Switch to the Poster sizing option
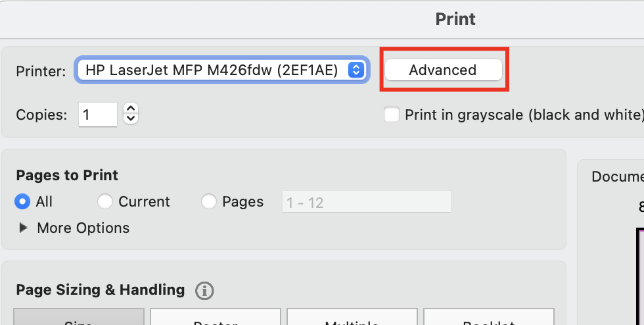The height and width of the screenshot is (325, 644). click(215, 318)
